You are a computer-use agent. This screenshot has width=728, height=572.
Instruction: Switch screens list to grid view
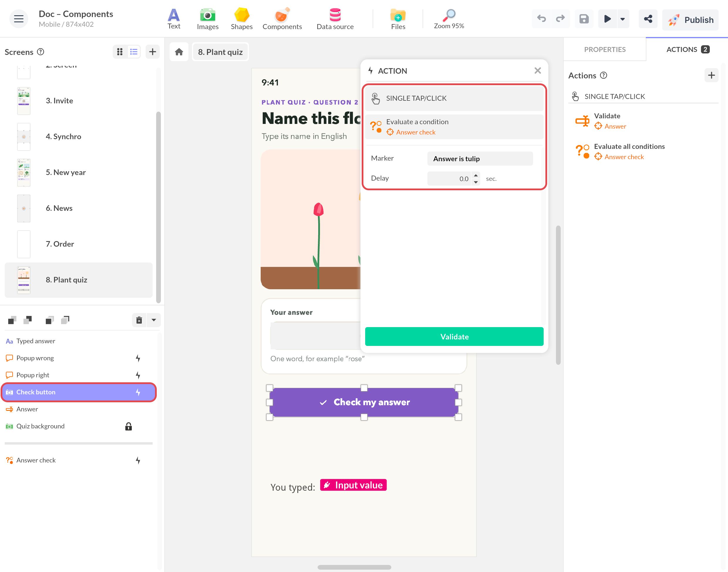[120, 52]
